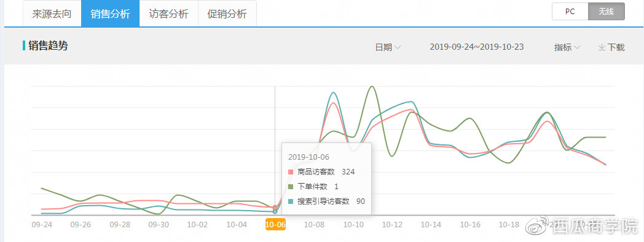Click 商品访客数 324 tooltip row text

point(326,172)
